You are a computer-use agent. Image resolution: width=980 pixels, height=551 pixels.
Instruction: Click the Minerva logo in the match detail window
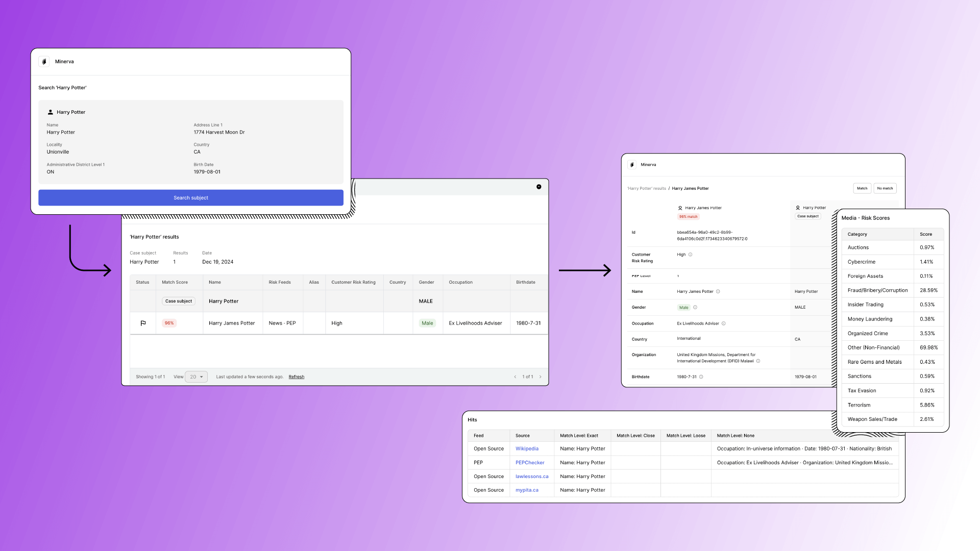click(632, 165)
